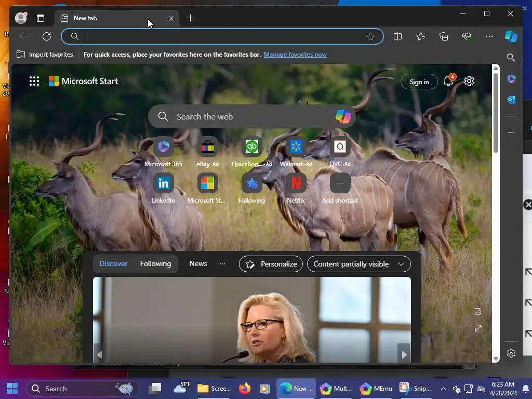532x399 pixels.
Task: Open the tab actions menu icon
Action: [x=41, y=18]
